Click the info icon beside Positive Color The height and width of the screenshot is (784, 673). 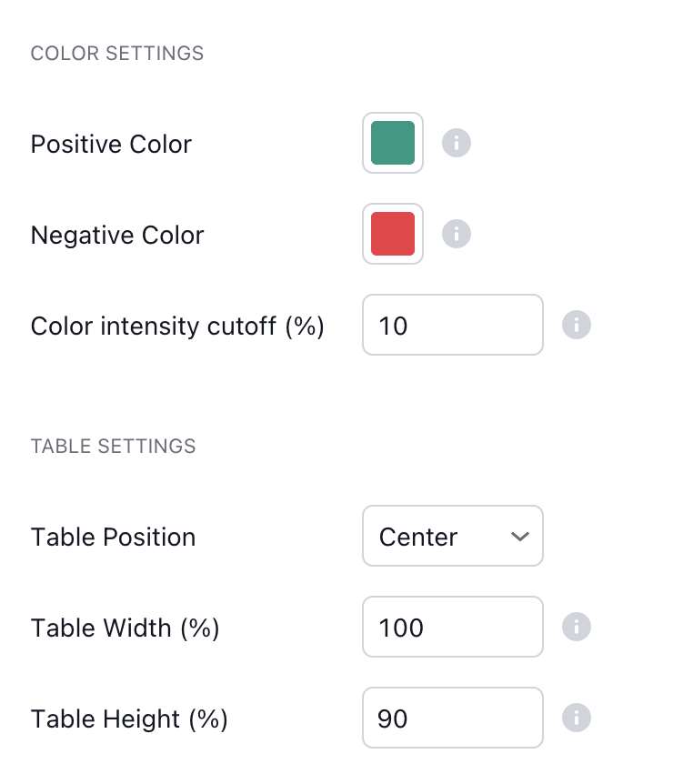[x=457, y=143]
